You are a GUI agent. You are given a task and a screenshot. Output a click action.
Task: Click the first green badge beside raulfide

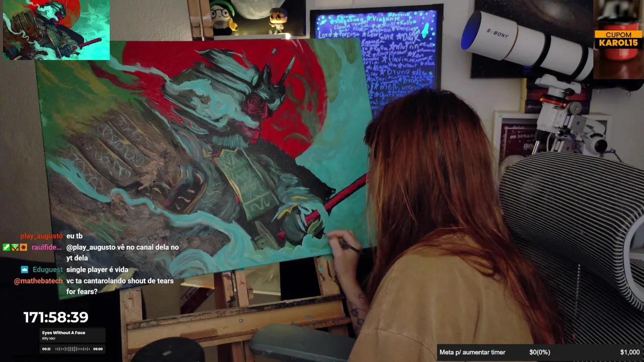pos(6,247)
